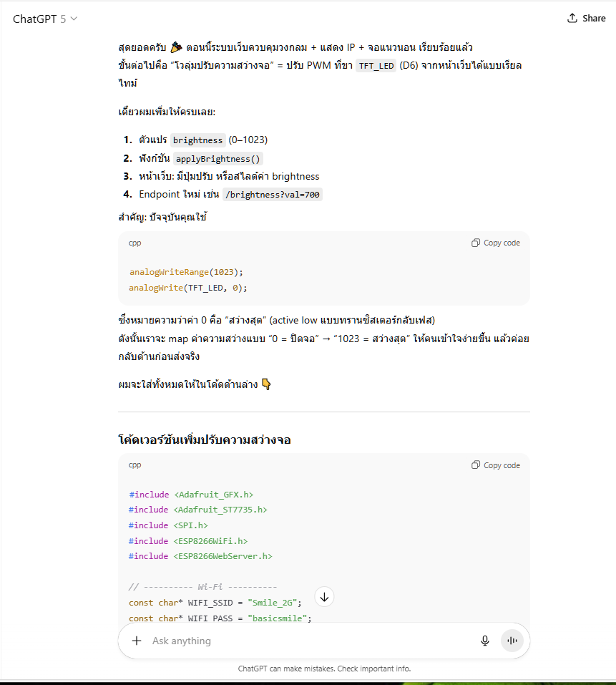Click the pencil emoji after สุดยอดครับ

coord(176,47)
